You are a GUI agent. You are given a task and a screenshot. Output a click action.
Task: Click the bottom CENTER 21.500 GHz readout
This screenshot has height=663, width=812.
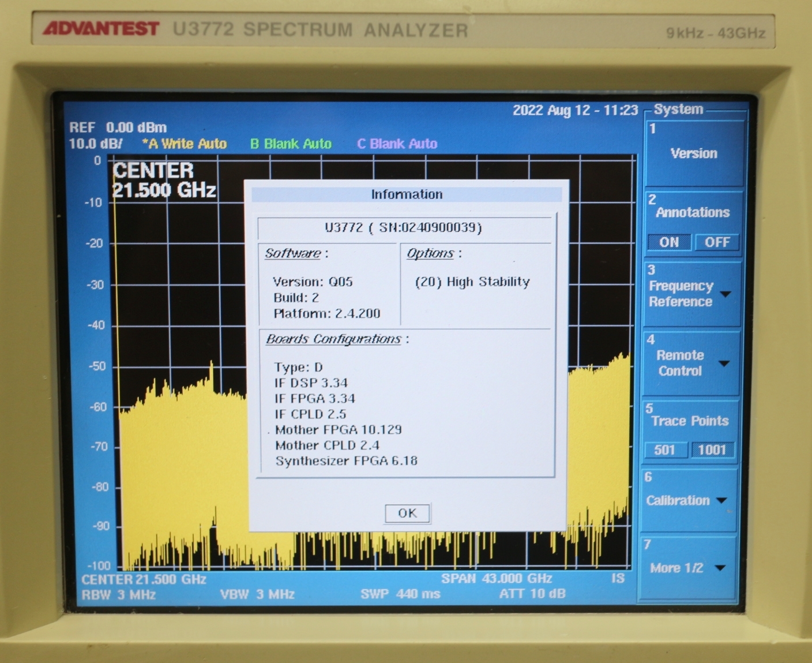[144, 579]
